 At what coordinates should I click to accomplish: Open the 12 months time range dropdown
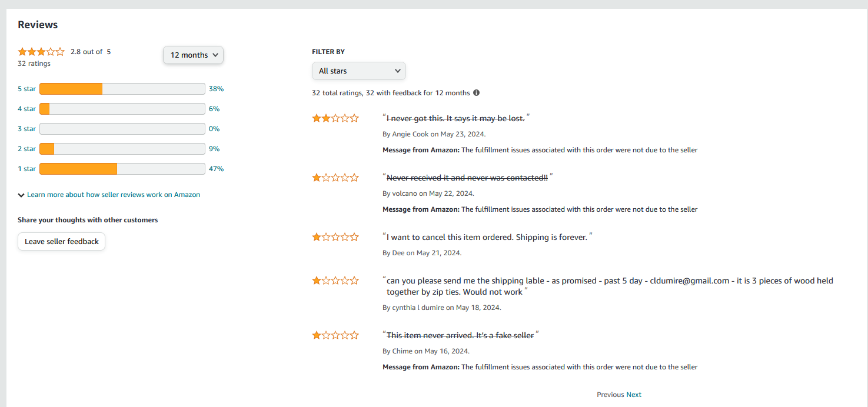pyautogui.click(x=193, y=55)
